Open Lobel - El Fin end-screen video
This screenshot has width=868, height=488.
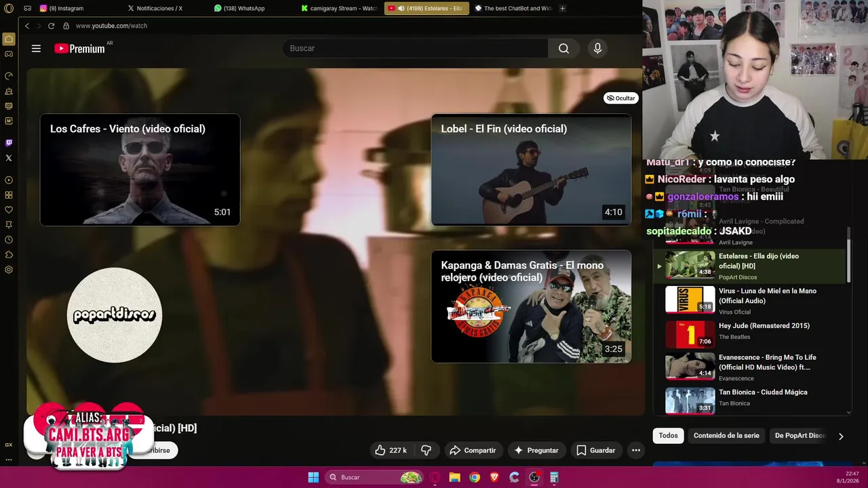[x=531, y=169]
